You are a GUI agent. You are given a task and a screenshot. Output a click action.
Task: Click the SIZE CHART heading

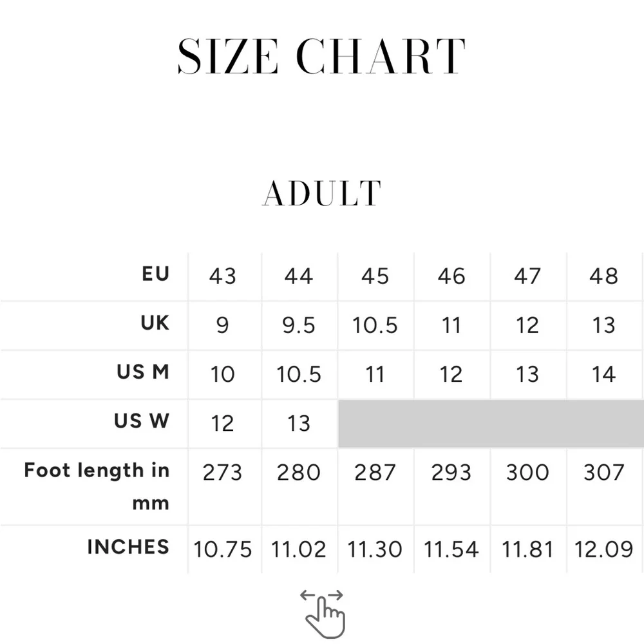point(321,56)
